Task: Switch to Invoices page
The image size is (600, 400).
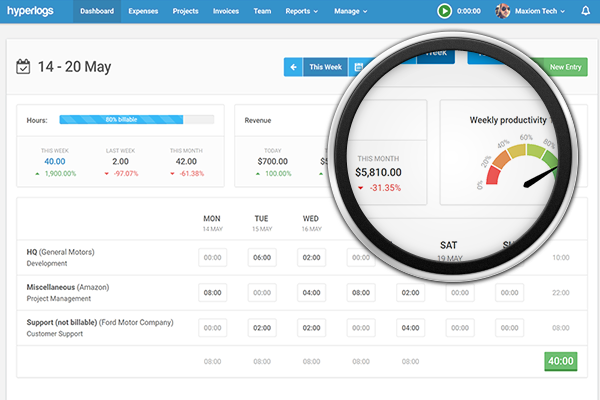Action: tap(226, 11)
